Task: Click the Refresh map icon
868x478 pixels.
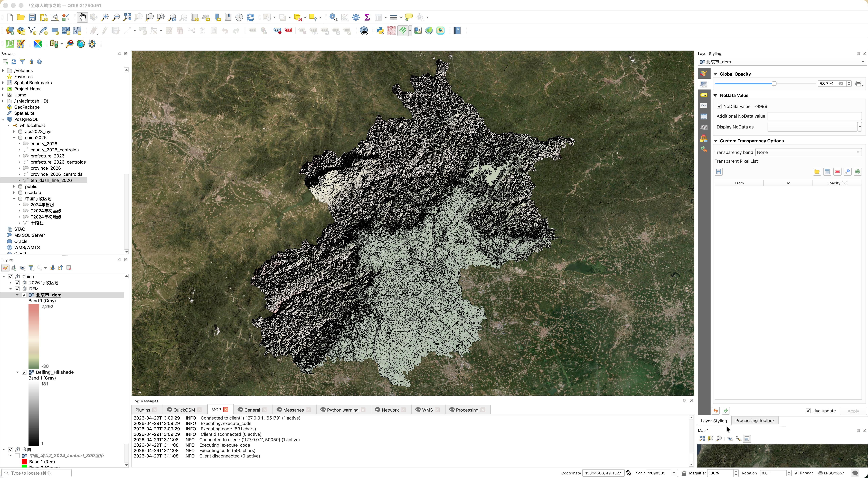Action: tap(250, 17)
